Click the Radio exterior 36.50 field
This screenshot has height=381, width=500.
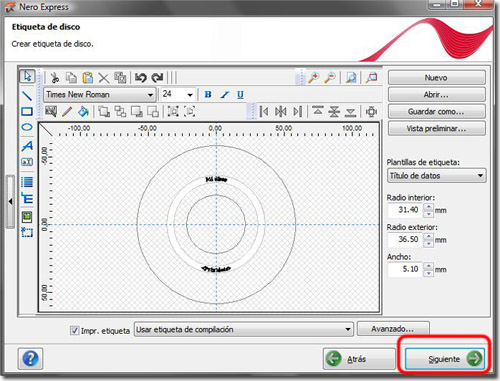[406, 240]
